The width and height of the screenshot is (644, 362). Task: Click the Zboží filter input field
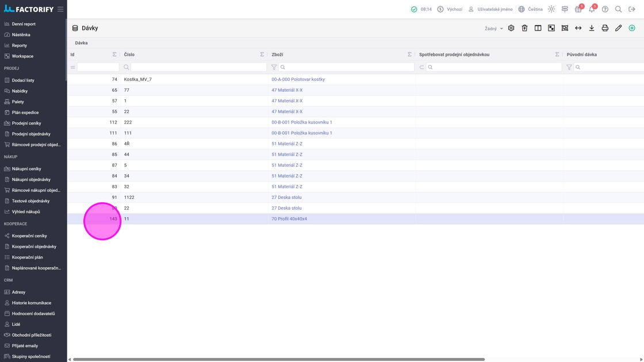(346, 67)
